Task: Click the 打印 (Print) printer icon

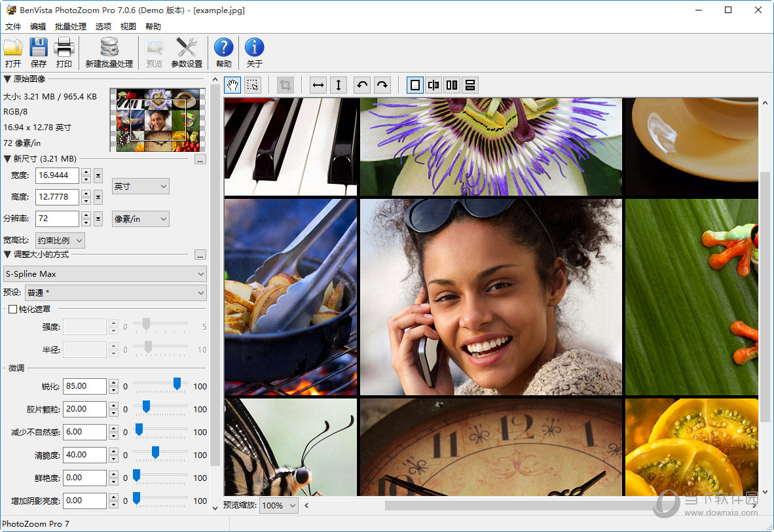Action: click(x=64, y=48)
